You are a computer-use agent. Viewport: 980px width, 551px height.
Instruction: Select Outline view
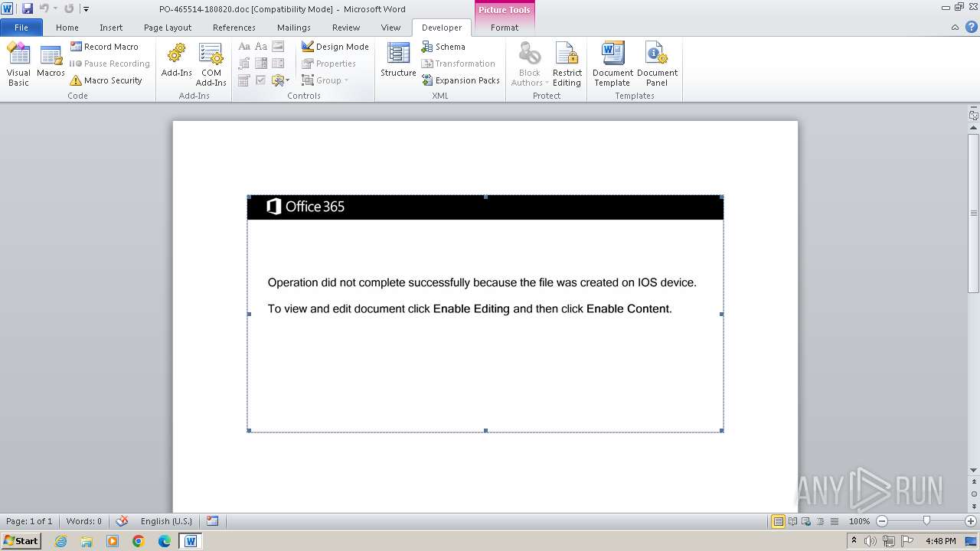818,521
